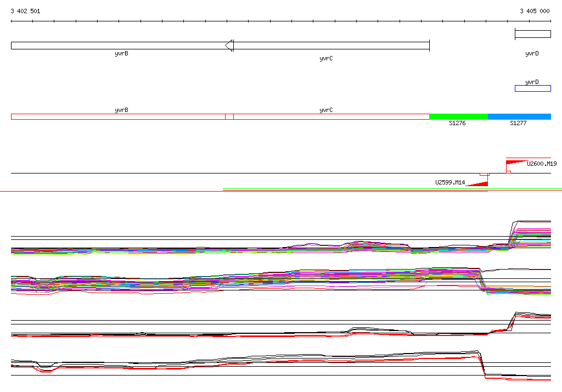
Task: Click the small red box between yvrB and yvrC
Action: tap(229, 116)
